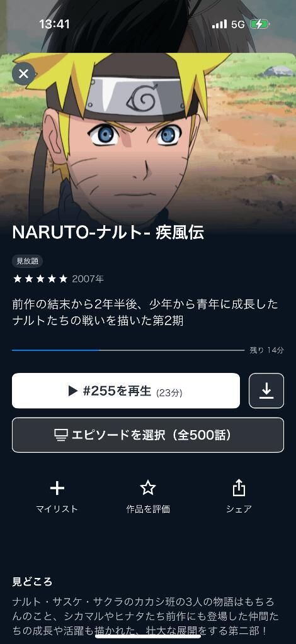Tap the 作品を評価 label
The image size is (296, 644).
[x=148, y=509]
